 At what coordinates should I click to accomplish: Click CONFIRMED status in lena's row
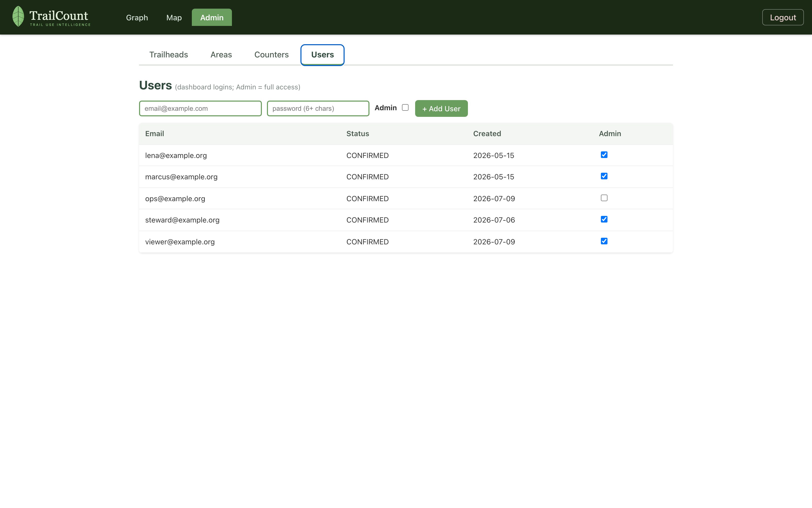(x=367, y=155)
